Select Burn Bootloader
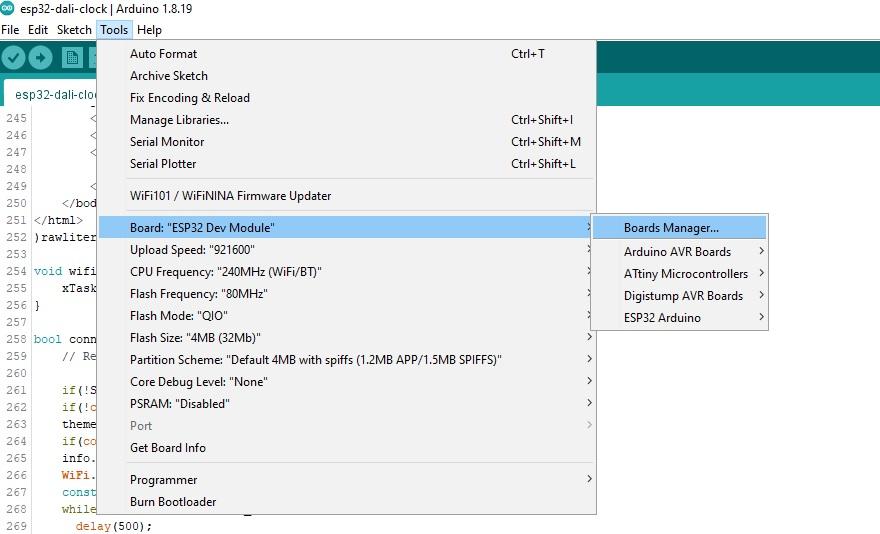Viewport: 880px width, 534px height. click(345, 501)
